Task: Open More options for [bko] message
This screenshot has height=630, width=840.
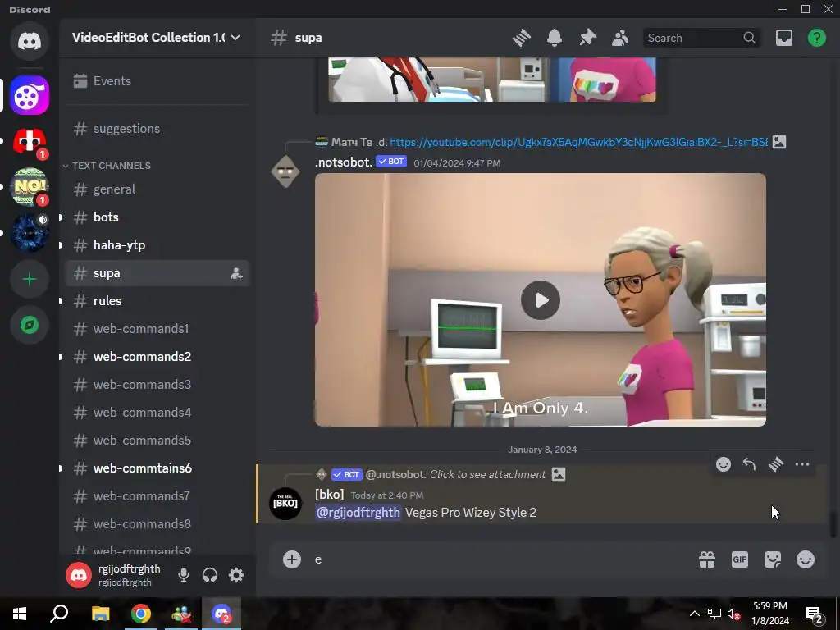Action: tap(802, 464)
